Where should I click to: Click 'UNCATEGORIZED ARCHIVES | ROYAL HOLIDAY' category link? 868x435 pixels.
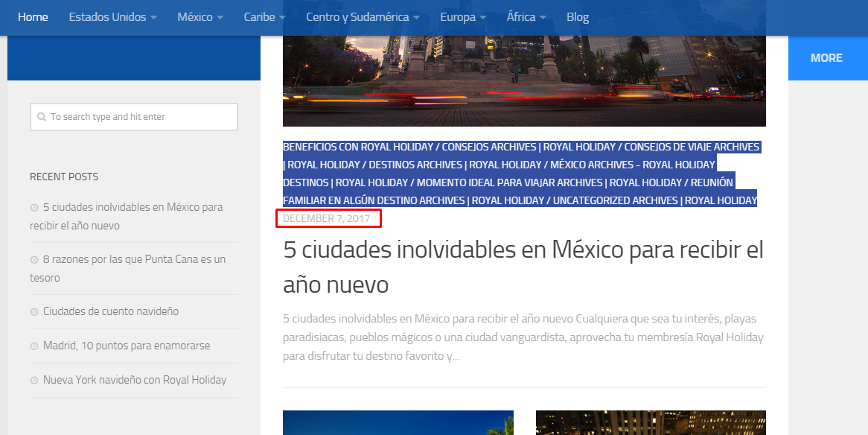[x=655, y=200]
